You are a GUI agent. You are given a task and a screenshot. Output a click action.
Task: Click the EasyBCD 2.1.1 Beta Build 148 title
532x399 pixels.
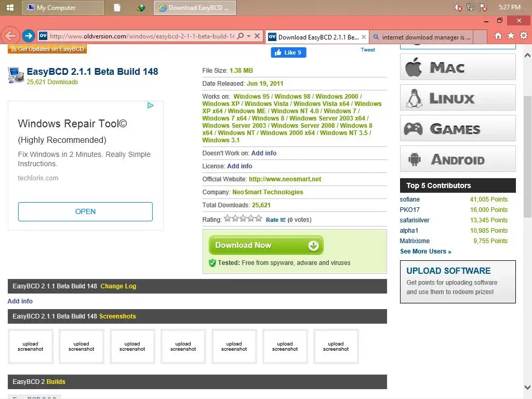pos(92,72)
